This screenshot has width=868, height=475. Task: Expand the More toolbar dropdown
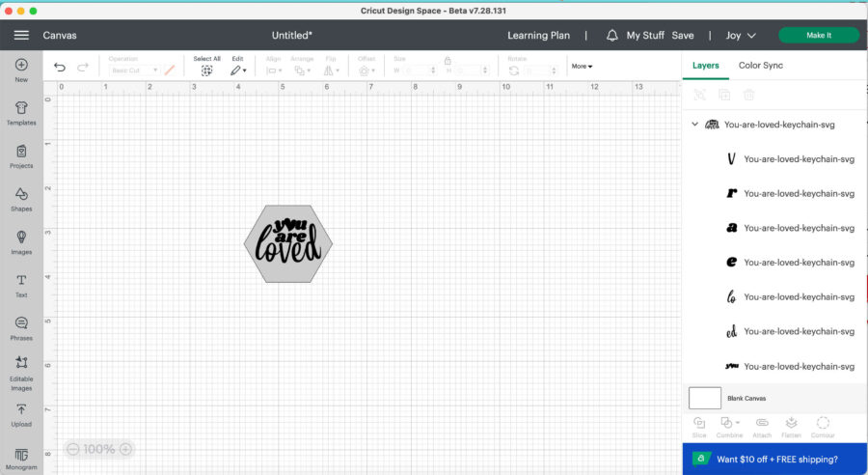pyautogui.click(x=582, y=67)
